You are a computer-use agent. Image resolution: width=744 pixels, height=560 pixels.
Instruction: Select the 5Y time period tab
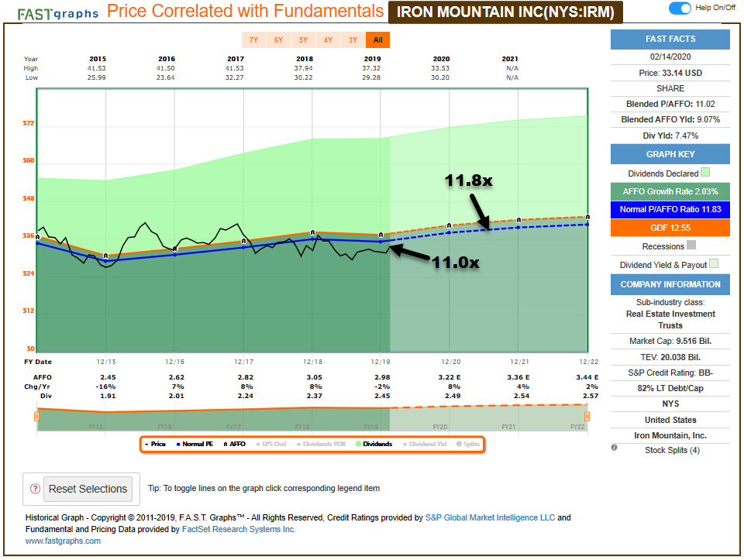click(x=303, y=40)
